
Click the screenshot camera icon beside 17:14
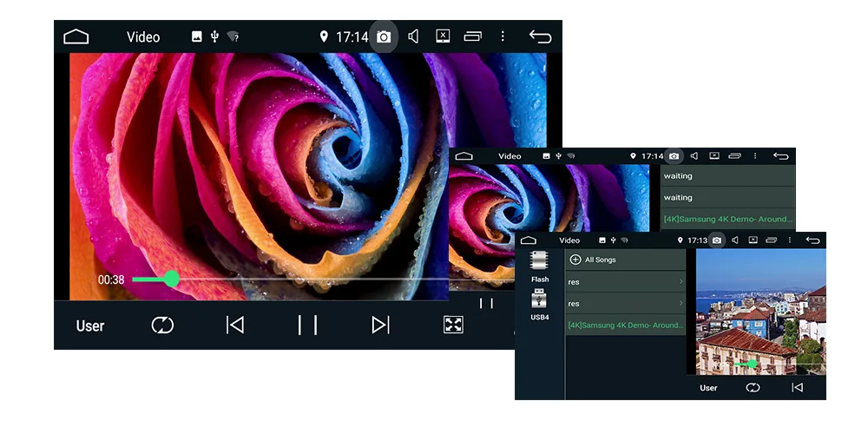tap(383, 37)
